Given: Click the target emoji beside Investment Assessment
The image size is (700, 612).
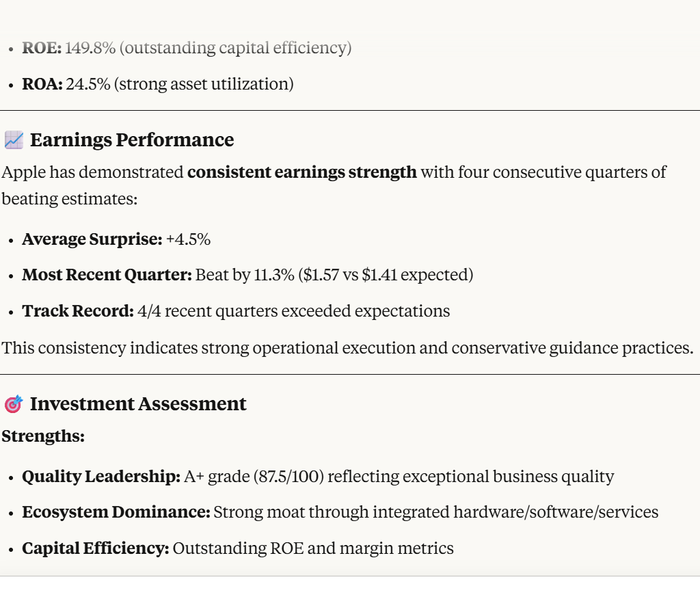Looking at the screenshot, I should (14, 404).
